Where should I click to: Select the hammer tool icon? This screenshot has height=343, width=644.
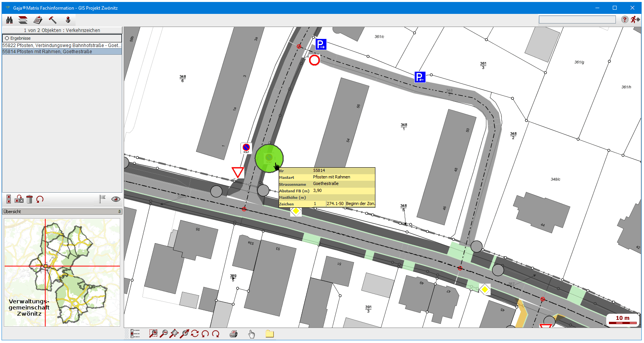52,20
